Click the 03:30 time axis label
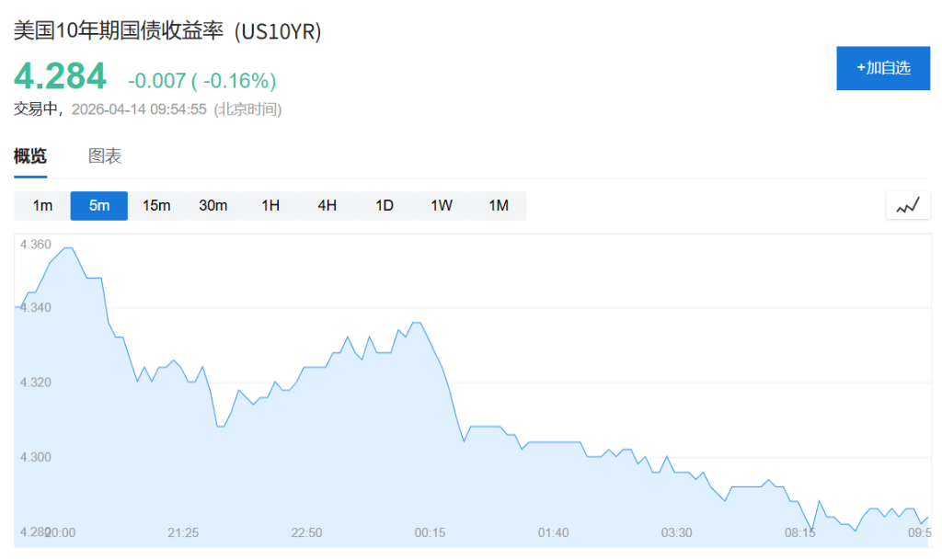Image resolution: width=942 pixels, height=560 pixels. [676, 533]
